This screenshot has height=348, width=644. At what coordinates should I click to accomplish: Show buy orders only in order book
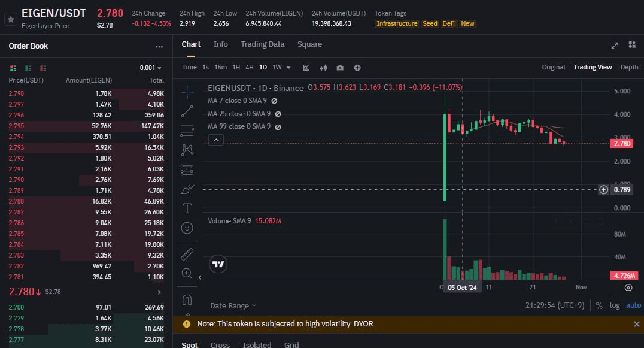(28, 68)
